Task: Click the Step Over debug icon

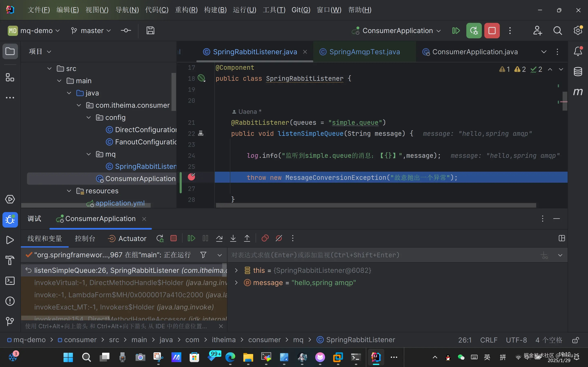Action: tap(219, 238)
